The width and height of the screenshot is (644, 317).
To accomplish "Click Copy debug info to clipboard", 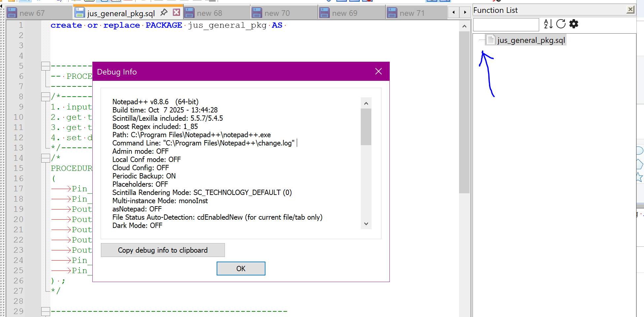I will [x=163, y=250].
